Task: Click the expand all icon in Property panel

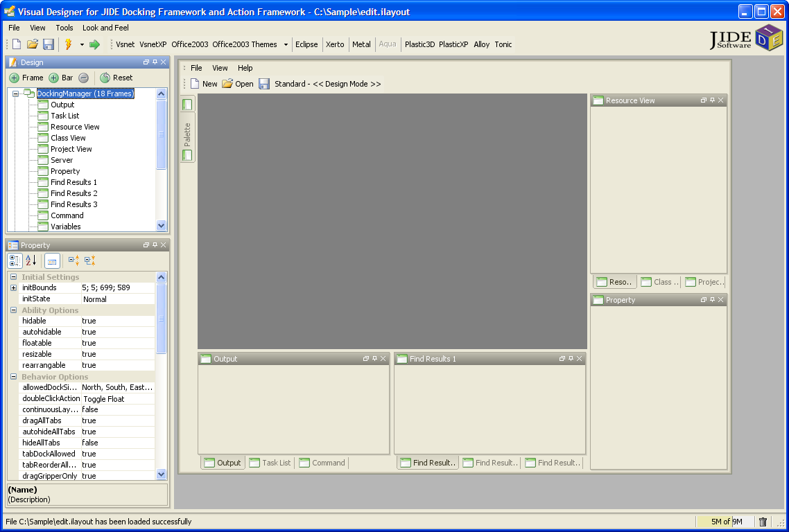Action: point(74,260)
